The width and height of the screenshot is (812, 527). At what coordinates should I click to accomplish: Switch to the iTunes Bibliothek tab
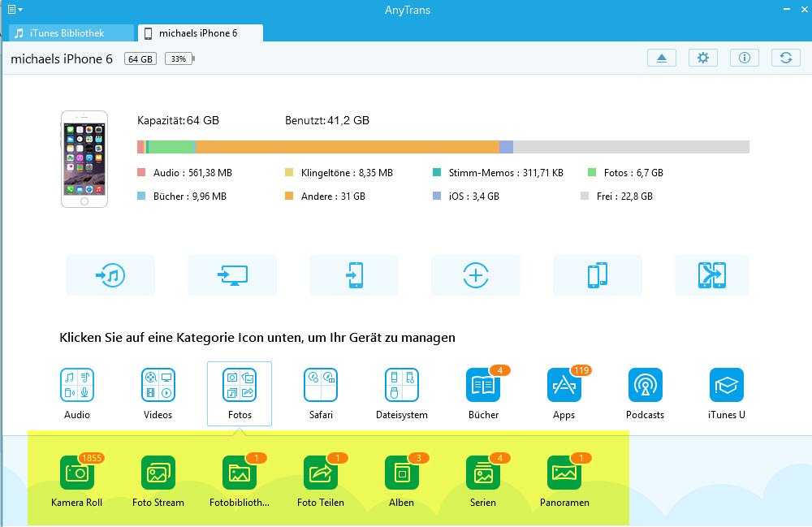tap(71, 33)
